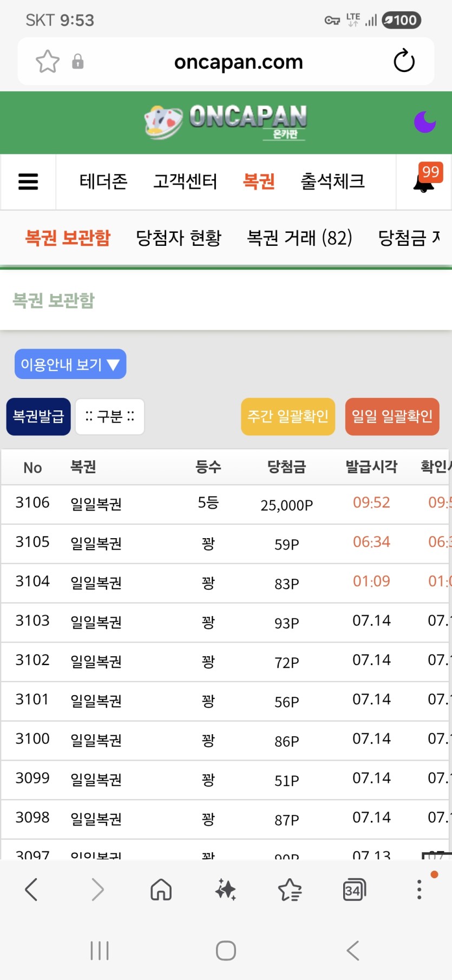Image resolution: width=452 pixels, height=980 pixels.
Task: Open 출석체크 menu
Action: pyautogui.click(x=333, y=181)
